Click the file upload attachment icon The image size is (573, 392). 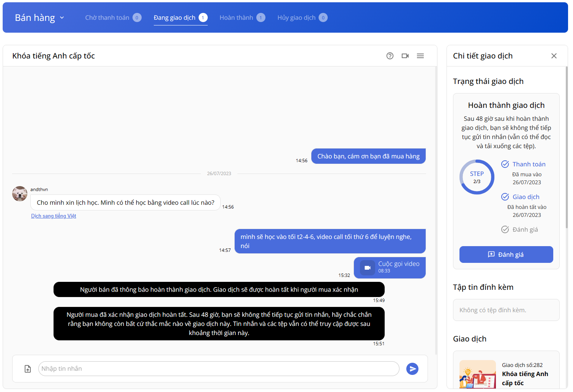[28, 369]
